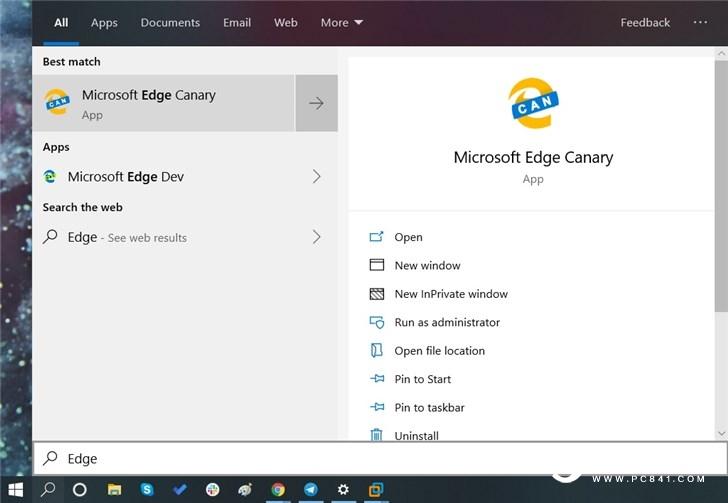The height and width of the screenshot is (503, 728).
Task: Expand Microsoft Edge Canary details arrow
Action: (x=317, y=103)
